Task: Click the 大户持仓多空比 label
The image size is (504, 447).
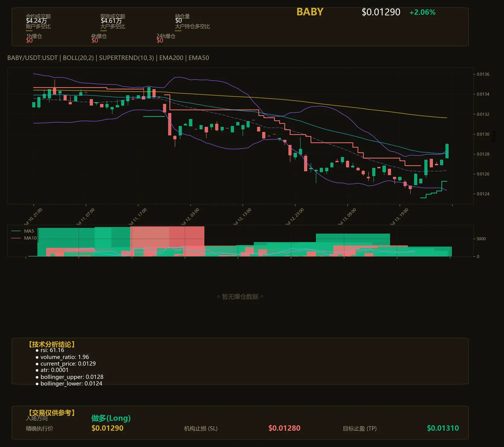Action: [x=192, y=26]
